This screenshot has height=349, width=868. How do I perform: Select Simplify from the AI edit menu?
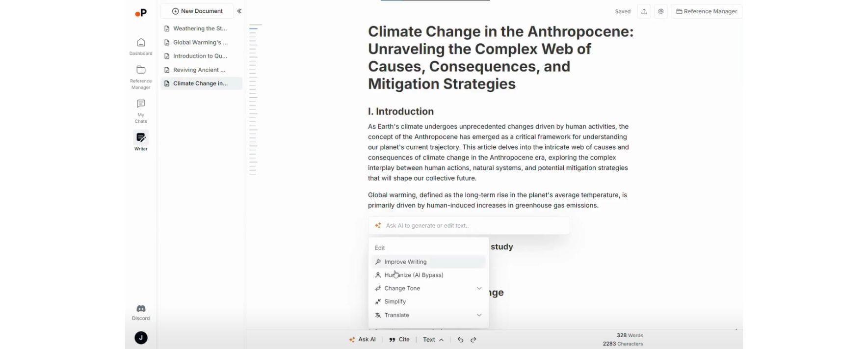(x=395, y=301)
